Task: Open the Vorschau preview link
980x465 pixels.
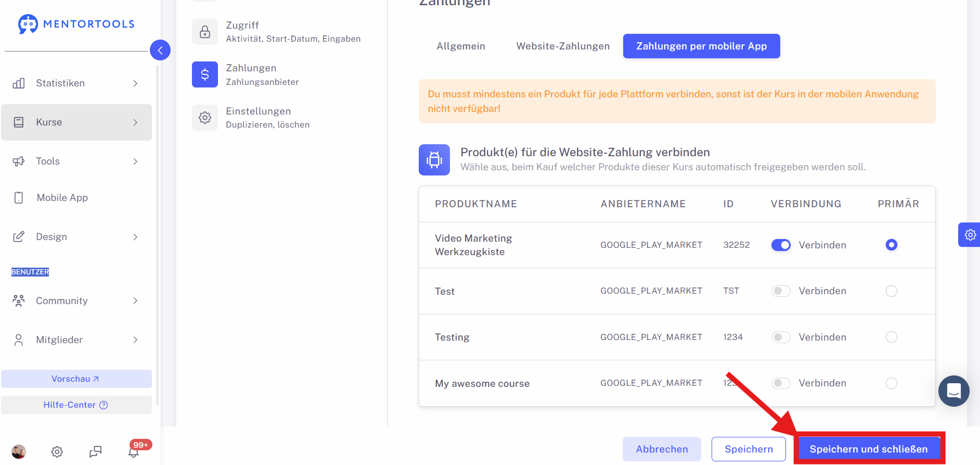Action: (x=76, y=379)
